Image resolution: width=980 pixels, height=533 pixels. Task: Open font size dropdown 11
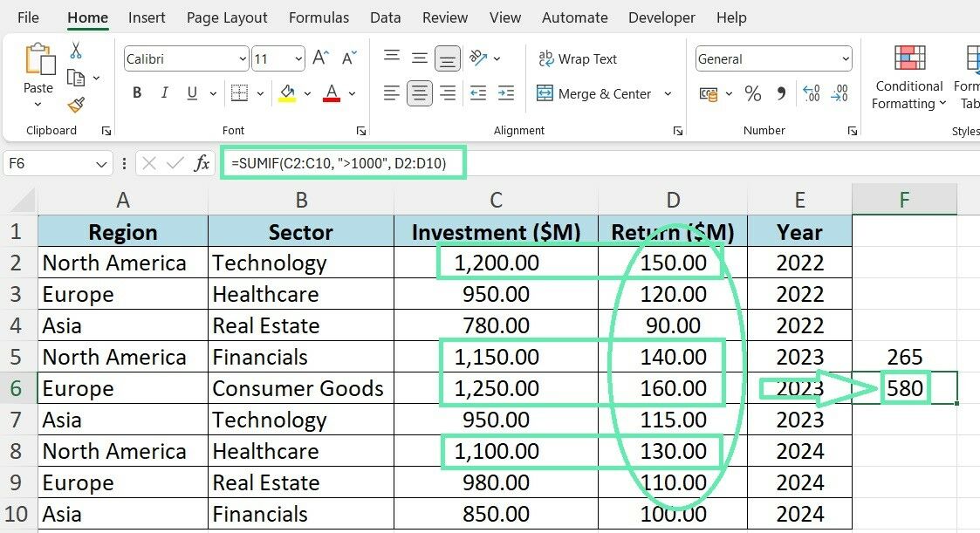point(298,58)
